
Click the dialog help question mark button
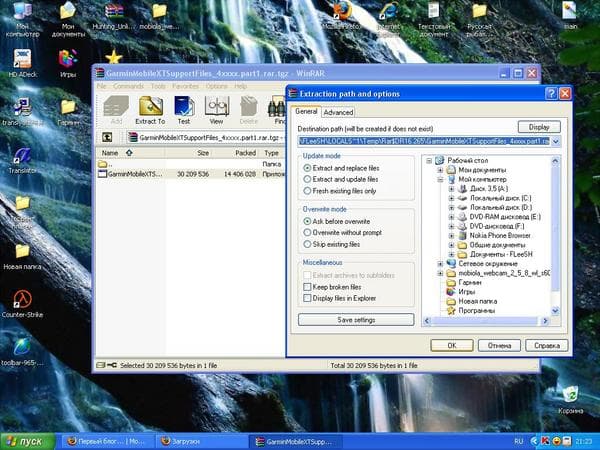point(551,93)
